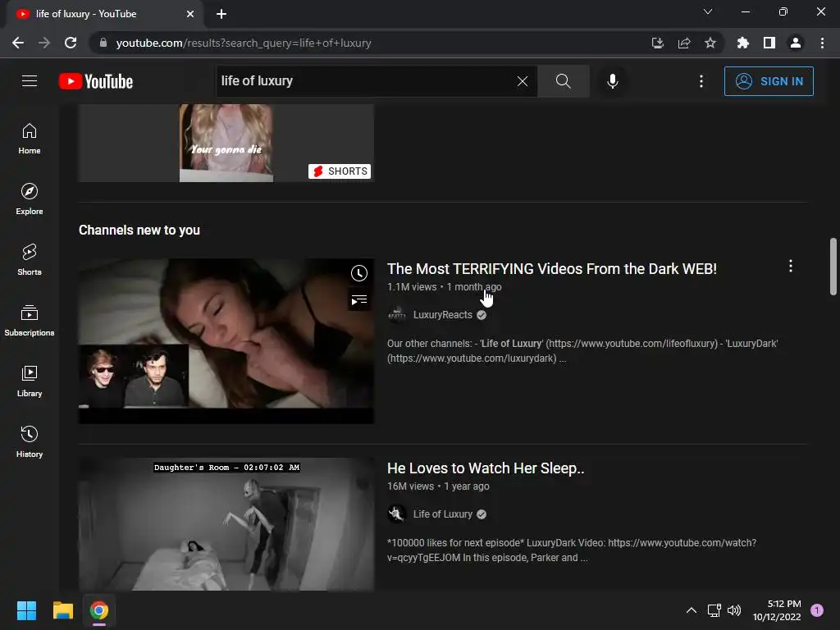
Task: Click the SIGN IN button
Action: pyautogui.click(x=769, y=81)
